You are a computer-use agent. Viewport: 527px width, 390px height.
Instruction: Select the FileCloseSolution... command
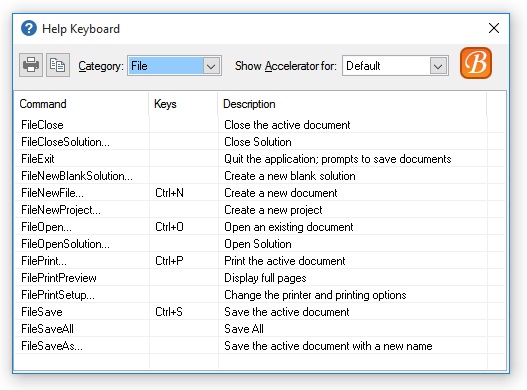coord(65,142)
